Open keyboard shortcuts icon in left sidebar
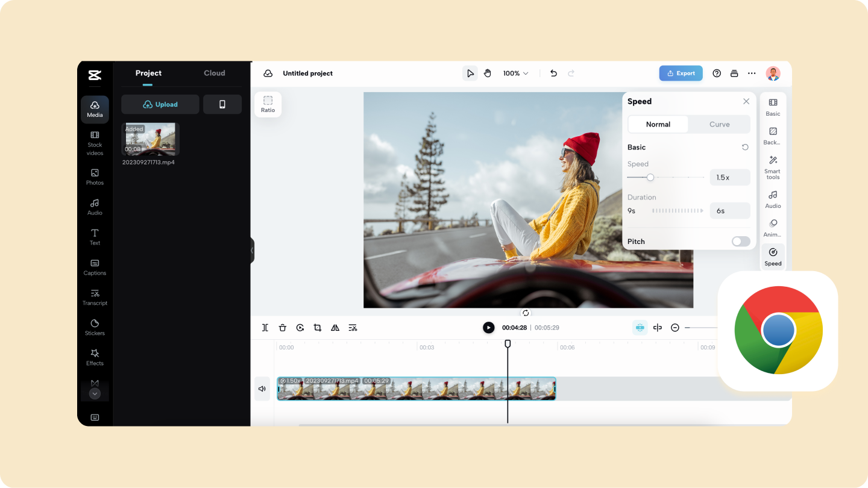This screenshot has height=488, width=868. tap(95, 418)
